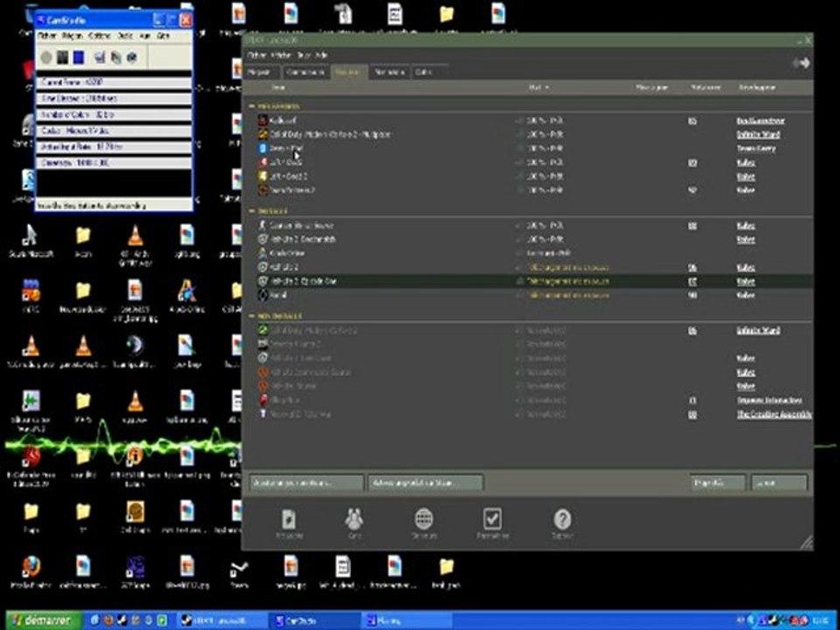Click the fifth CamStudio toolbar icon
This screenshot has width=840, height=630.
[x=115, y=58]
